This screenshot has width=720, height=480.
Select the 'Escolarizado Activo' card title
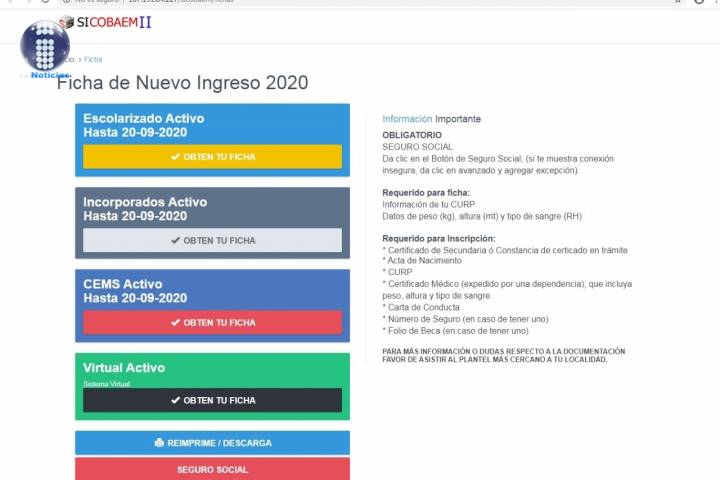(x=144, y=119)
